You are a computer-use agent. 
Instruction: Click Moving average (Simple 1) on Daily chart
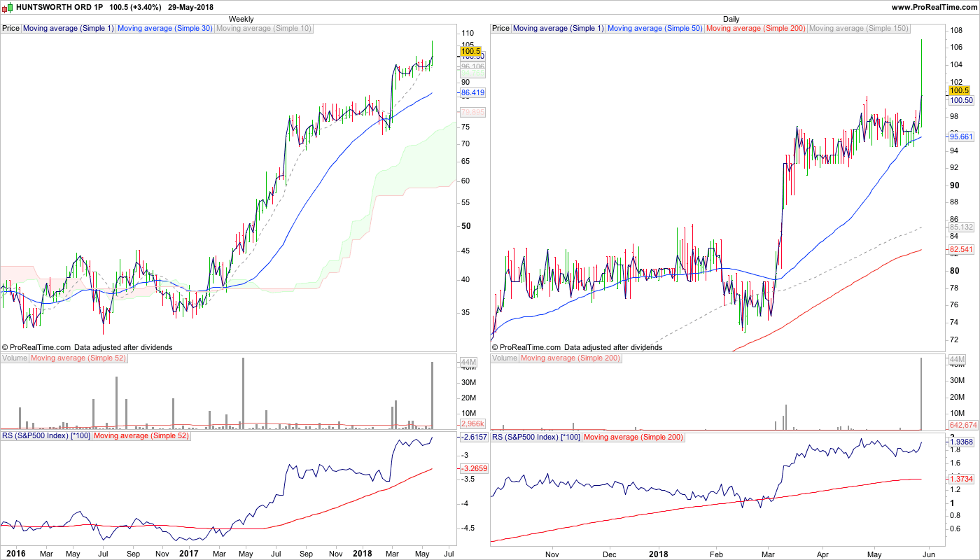[559, 29]
